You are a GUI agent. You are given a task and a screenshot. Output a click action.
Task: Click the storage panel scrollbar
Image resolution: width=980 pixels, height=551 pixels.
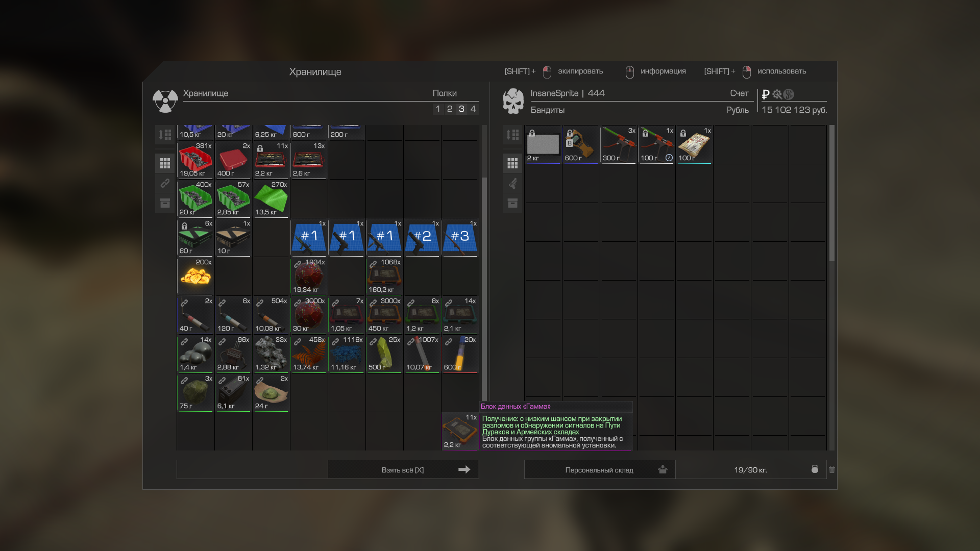(484, 289)
